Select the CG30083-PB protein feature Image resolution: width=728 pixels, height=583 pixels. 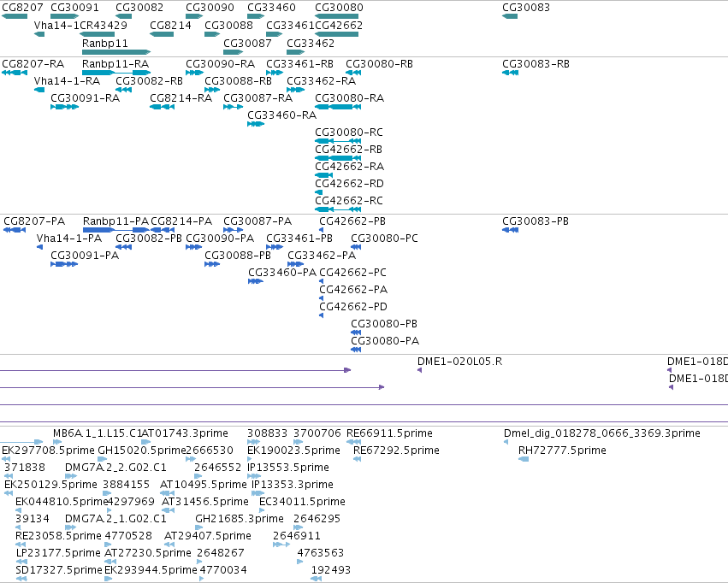click(x=510, y=230)
